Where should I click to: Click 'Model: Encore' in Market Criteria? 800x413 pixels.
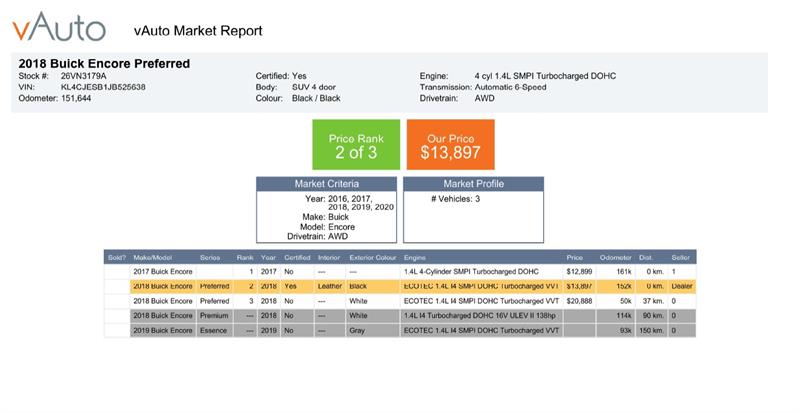point(327,227)
